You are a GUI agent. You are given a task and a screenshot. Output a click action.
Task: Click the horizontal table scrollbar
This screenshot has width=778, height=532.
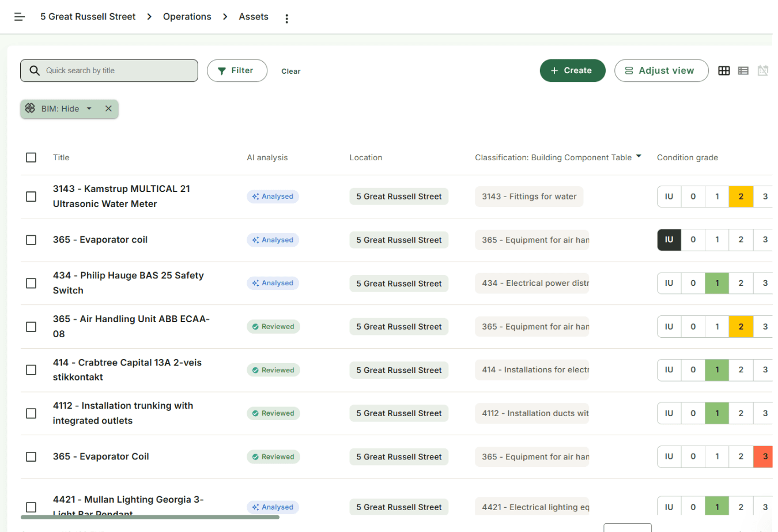point(150,517)
